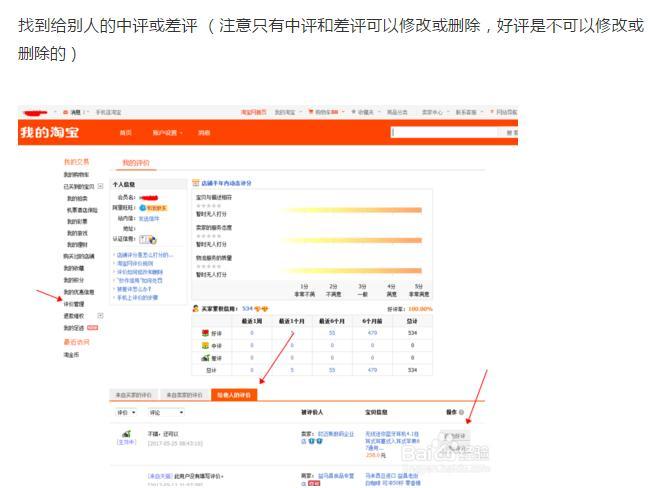Open 消息 in the orange navigation bar
This screenshot has height=488, width=651.
tap(204, 133)
